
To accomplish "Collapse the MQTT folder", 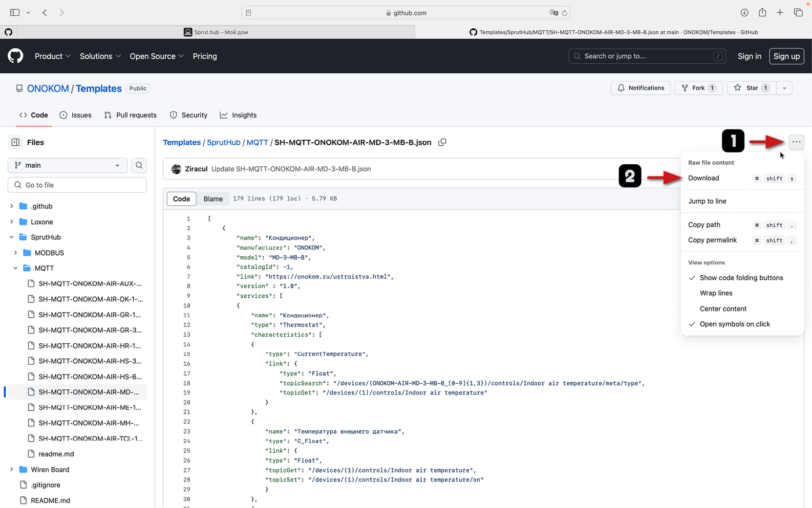I will (x=16, y=268).
